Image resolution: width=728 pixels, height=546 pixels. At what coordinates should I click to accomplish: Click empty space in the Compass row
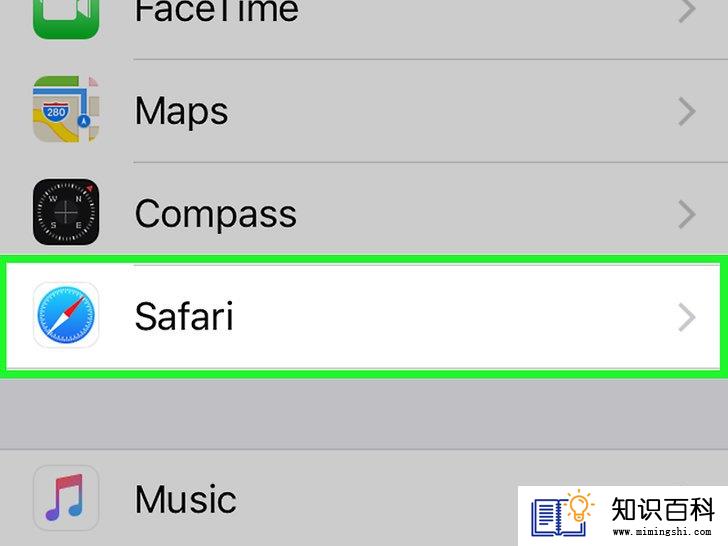tap(485, 214)
